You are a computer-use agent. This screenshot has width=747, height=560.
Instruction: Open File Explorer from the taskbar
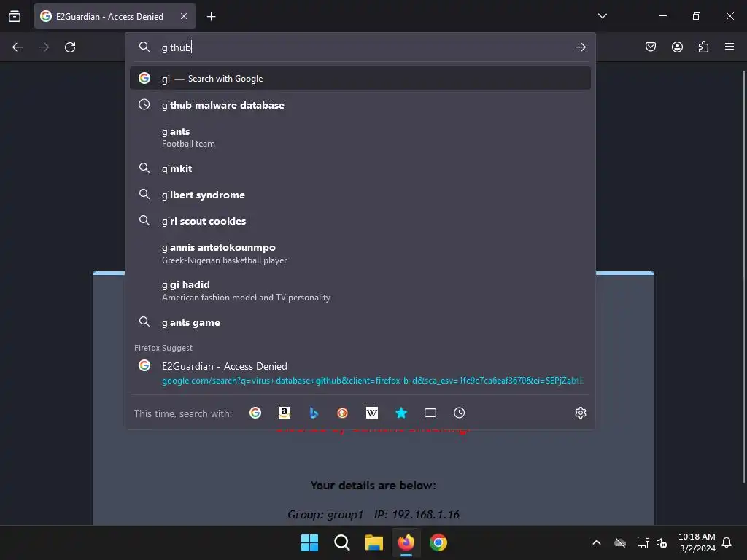tap(374, 542)
